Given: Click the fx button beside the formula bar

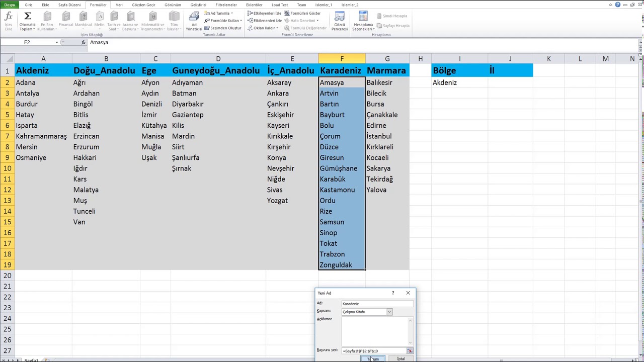Looking at the screenshot, I should [x=83, y=43].
